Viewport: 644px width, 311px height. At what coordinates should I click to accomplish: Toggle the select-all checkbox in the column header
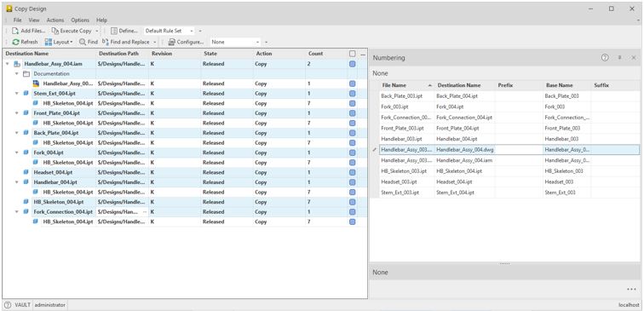coord(353,54)
